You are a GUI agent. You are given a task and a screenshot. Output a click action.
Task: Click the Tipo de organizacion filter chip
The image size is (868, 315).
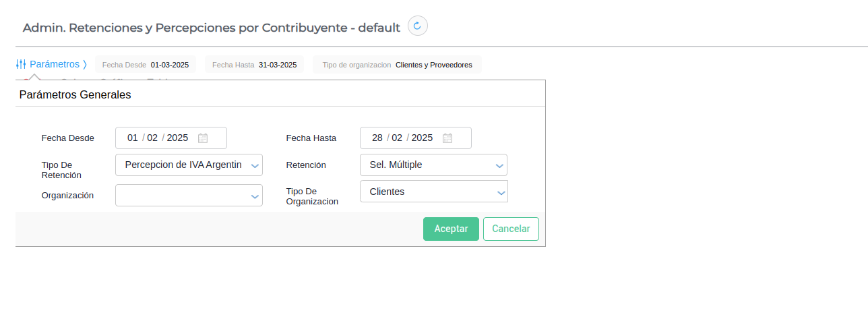point(397,65)
